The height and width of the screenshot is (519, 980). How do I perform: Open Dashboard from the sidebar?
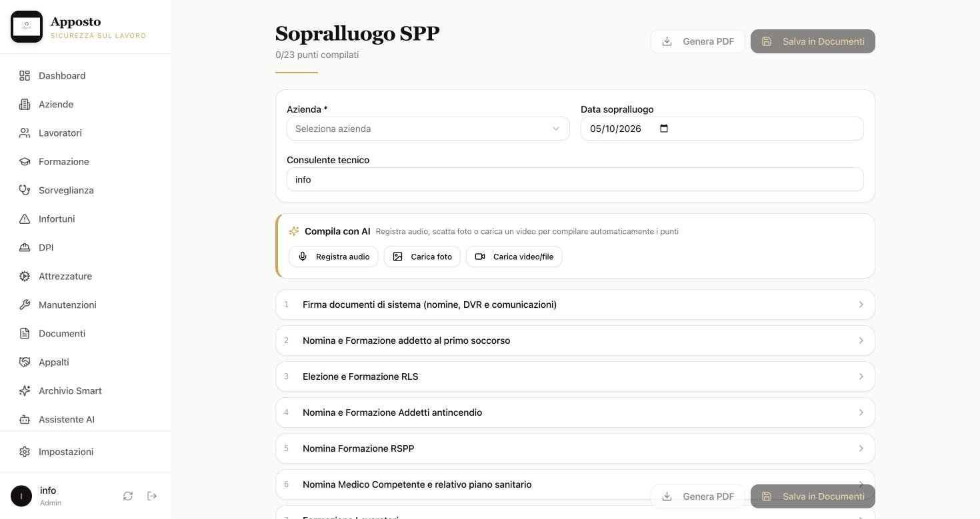(85, 75)
